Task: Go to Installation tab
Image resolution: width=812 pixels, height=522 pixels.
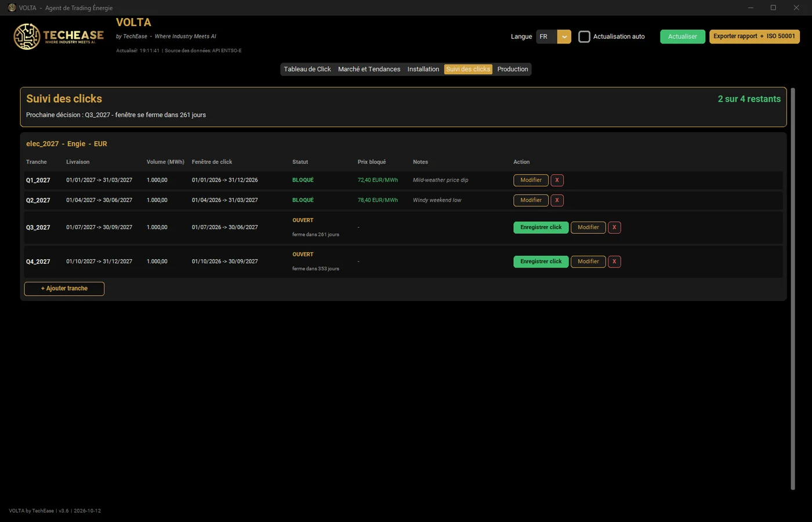Action: coord(423,69)
